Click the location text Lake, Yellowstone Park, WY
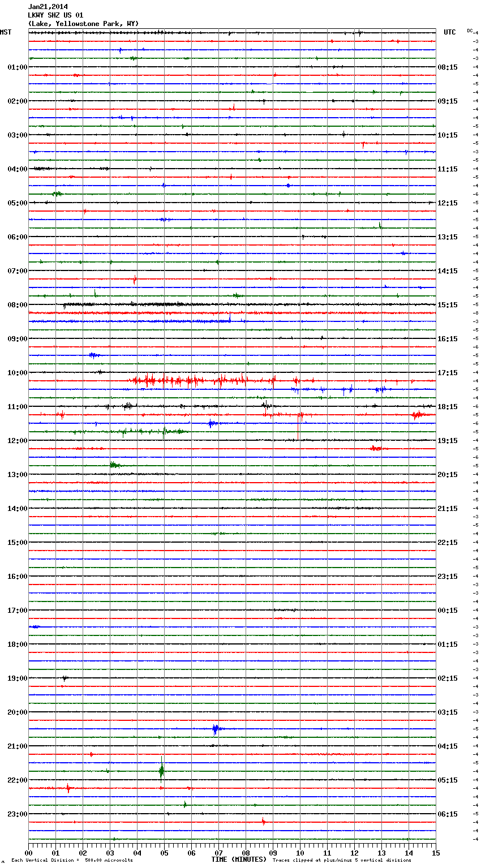 coord(83,24)
